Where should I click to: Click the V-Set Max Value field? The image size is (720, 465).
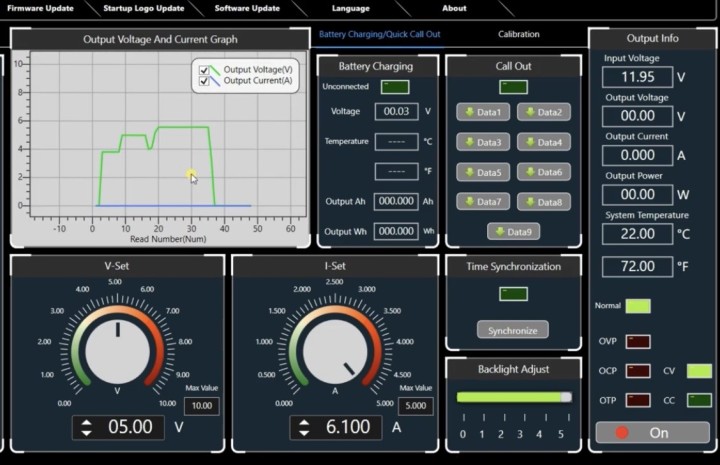[x=201, y=406]
